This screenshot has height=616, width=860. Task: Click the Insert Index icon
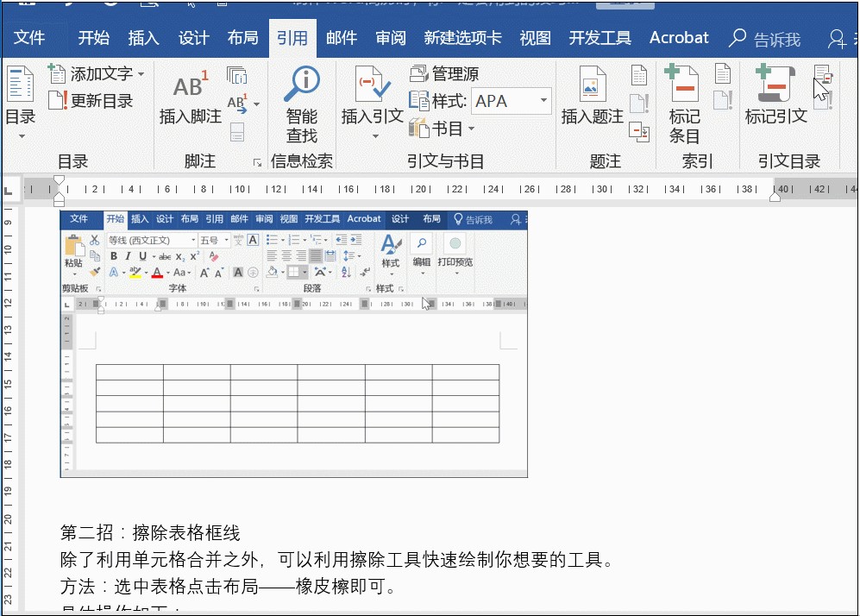(722, 74)
